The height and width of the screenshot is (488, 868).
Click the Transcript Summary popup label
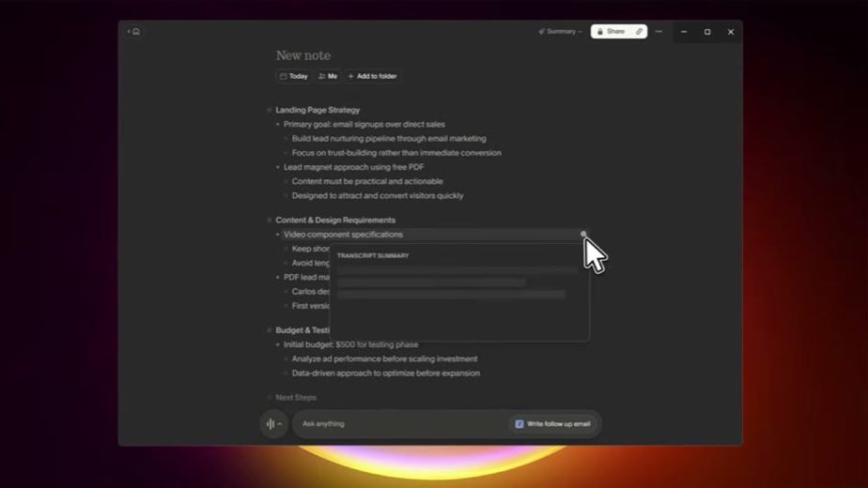[x=373, y=255]
